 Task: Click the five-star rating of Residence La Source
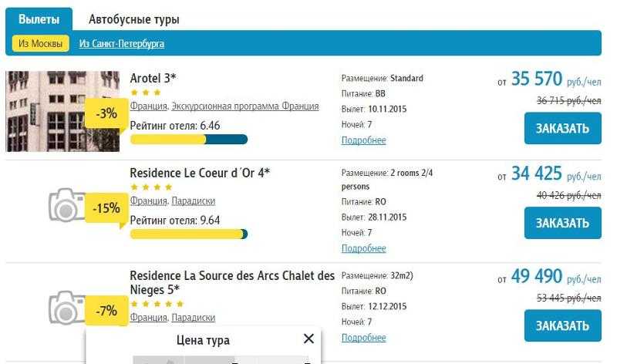click(157, 304)
